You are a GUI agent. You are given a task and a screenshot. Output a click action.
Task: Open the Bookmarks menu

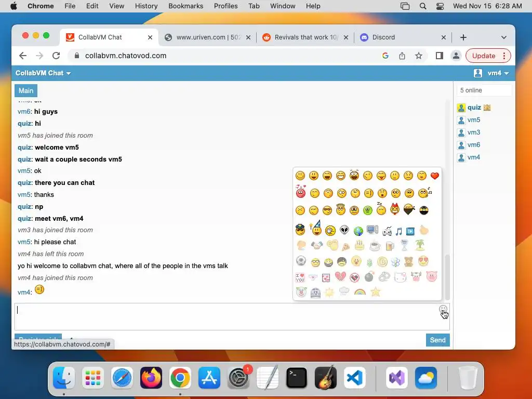[x=185, y=6]
